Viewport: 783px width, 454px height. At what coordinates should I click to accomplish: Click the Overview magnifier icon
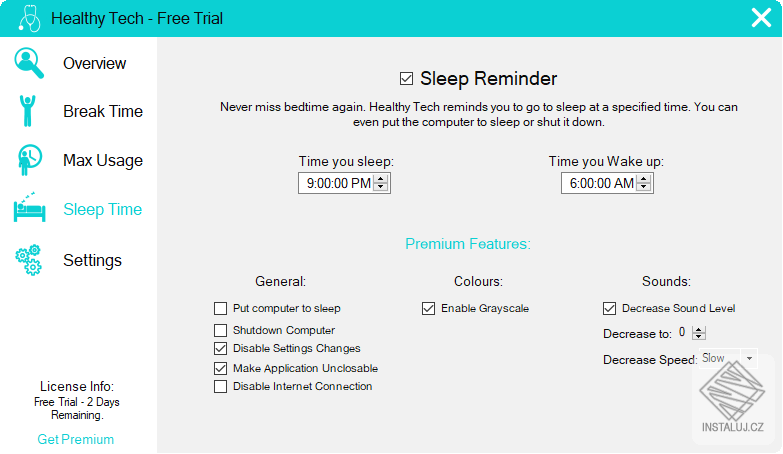point(29,63)
